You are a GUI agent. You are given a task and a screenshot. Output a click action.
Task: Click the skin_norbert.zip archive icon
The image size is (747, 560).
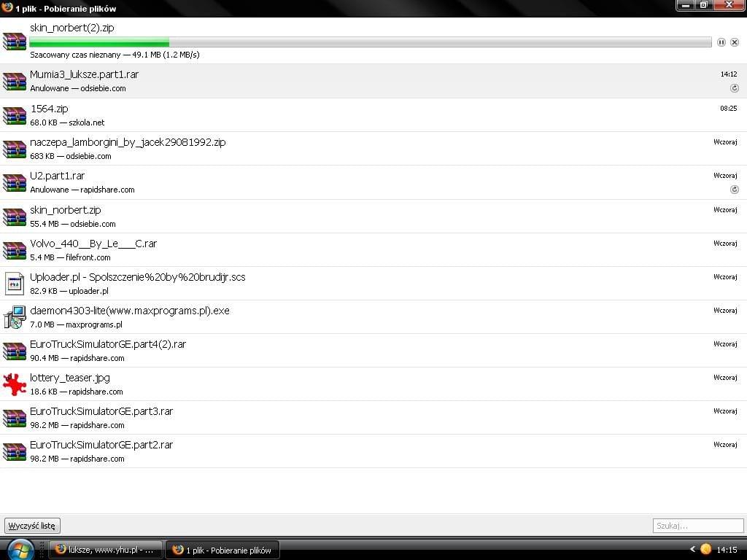[x=15, y=217]
